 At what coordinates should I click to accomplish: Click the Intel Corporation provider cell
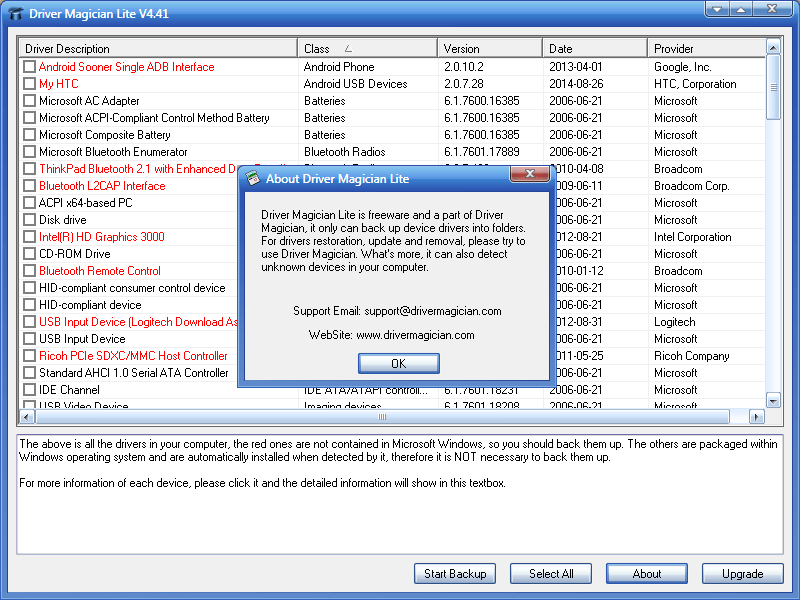tap(692, 237)
